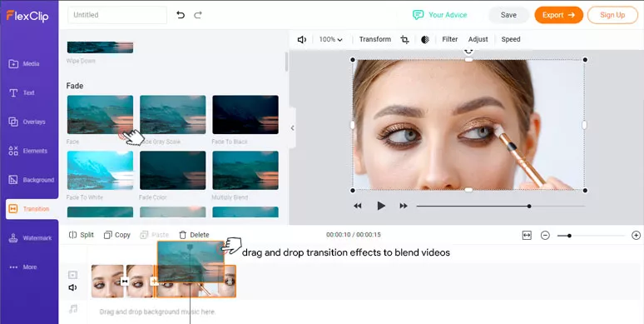Image resolution: width=644 pixels, height=324 pixels.
Task: Collapse the transitions side panel arrow
Action: 292,128
